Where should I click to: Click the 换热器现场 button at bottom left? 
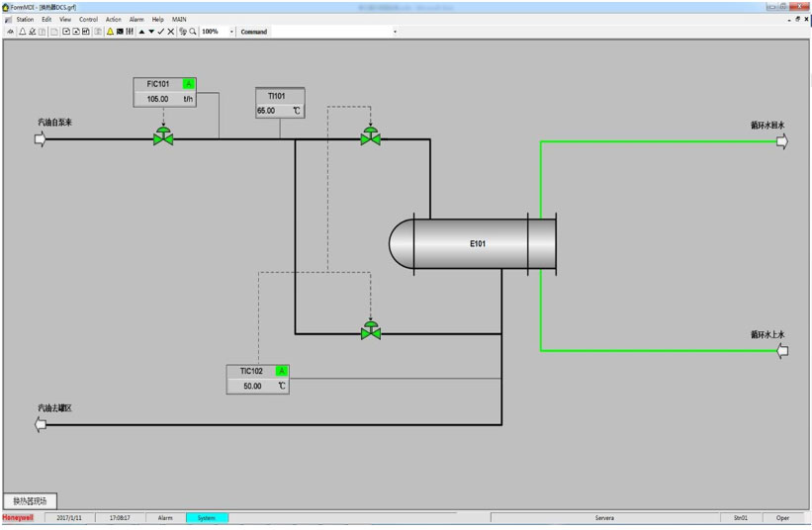click(x=30, y=501)
